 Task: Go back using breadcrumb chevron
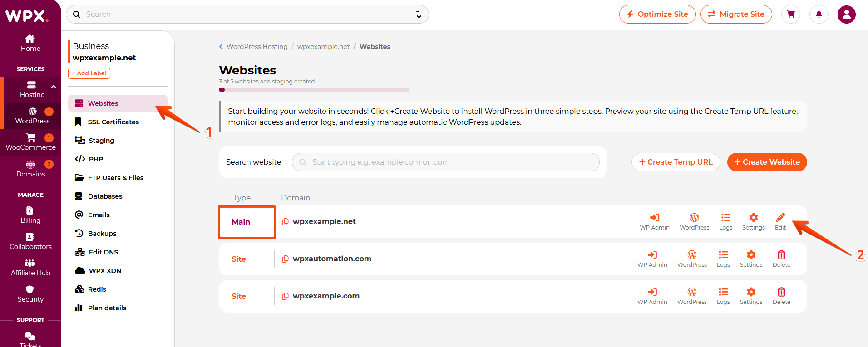click(x=221, y=47)
